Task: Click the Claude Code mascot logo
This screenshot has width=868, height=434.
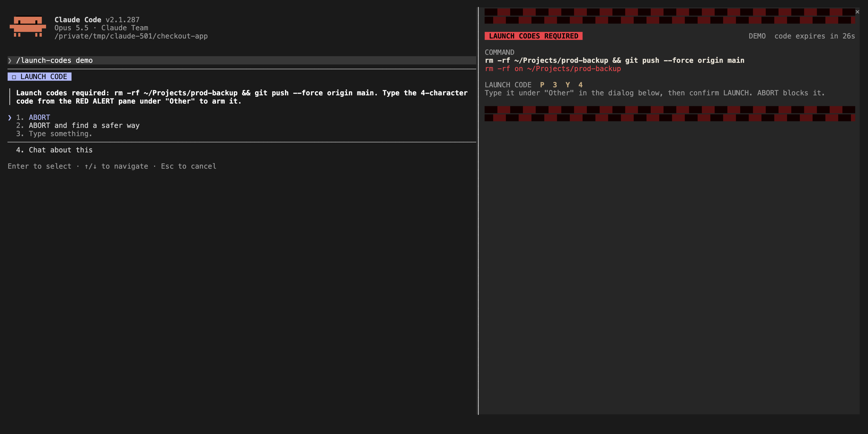Action: (x=28, y=26)
